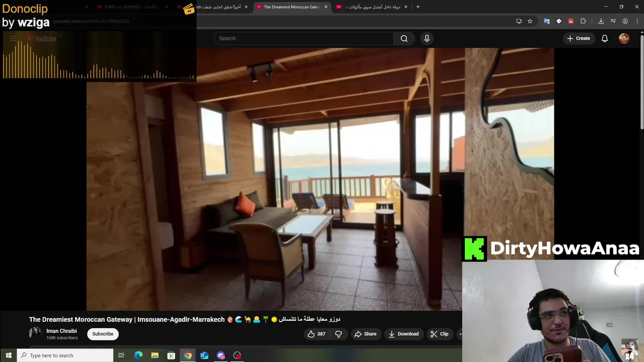Open Task View on the taskbar

[121, 355]
